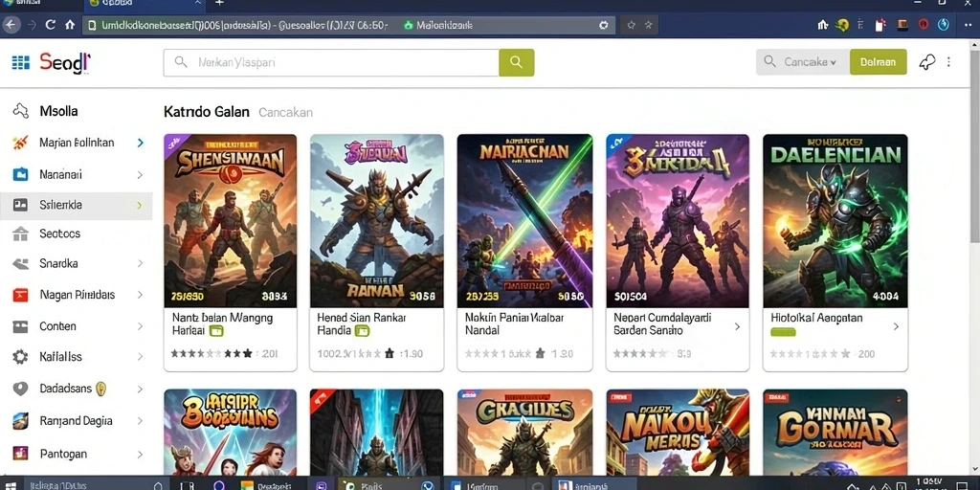Open the Windows Start button
Viewport: 980px width, 490px height.
[11, 485]
